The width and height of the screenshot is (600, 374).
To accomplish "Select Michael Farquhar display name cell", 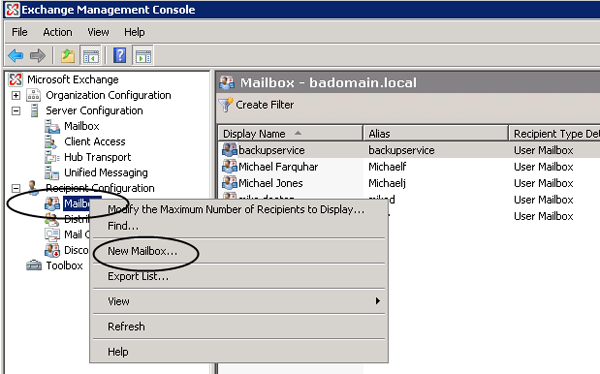I will coord(278,167).
